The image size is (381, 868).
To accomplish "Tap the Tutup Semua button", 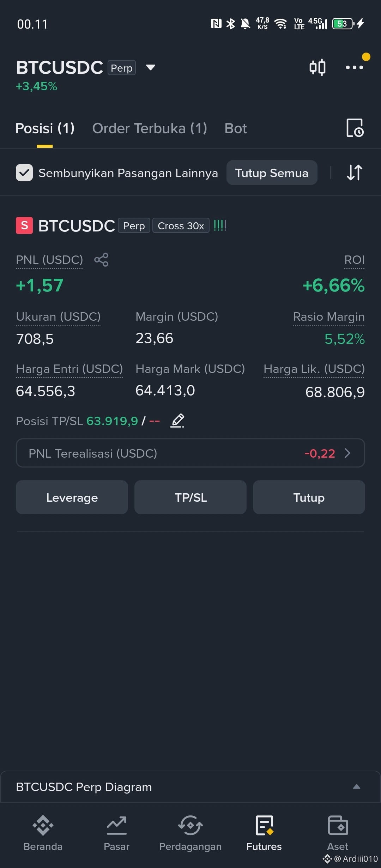I will (272, 173).
